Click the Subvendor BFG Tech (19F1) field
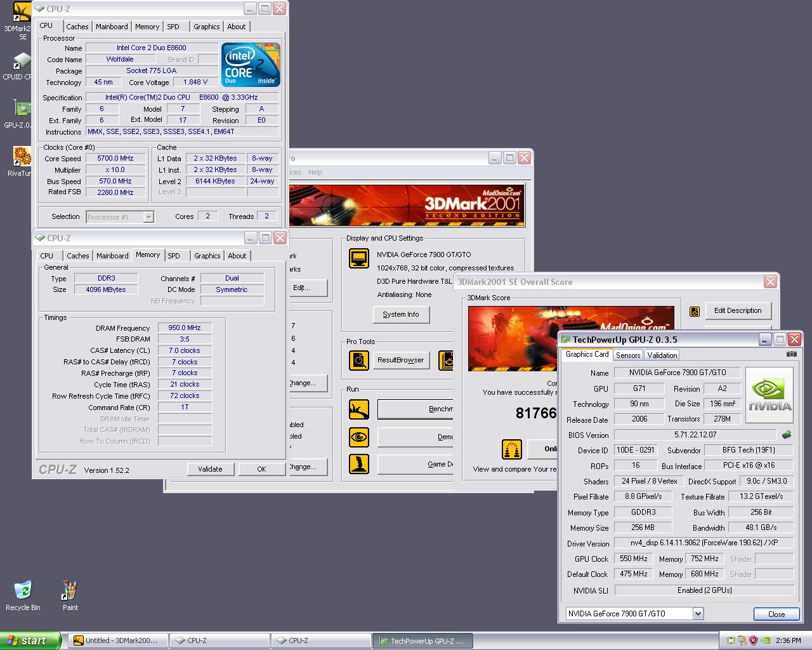812x650 pixels. pos(749,450)
